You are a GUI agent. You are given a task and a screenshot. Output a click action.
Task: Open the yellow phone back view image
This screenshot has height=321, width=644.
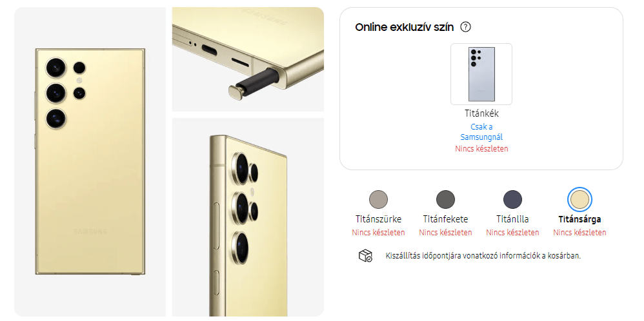click(90, 162)
